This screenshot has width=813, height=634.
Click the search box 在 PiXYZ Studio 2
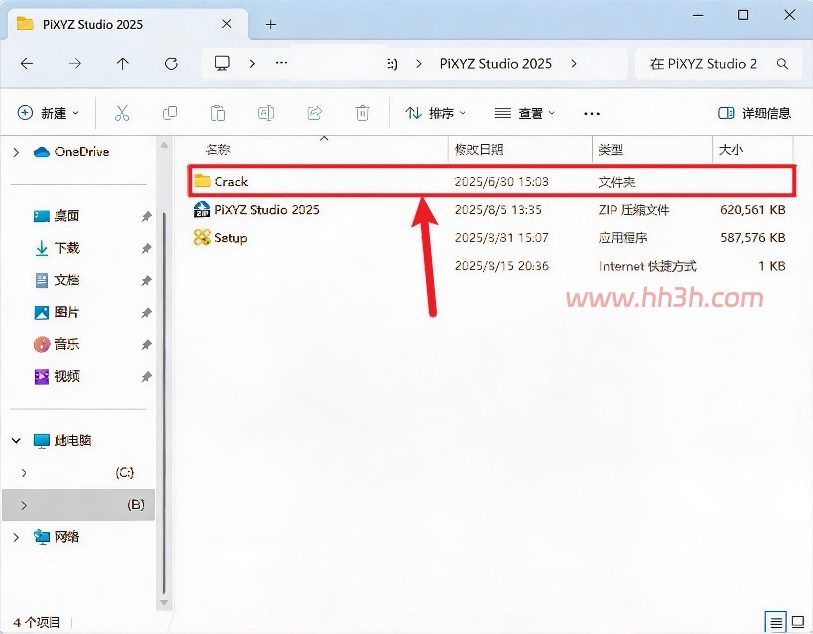(718, 64)
